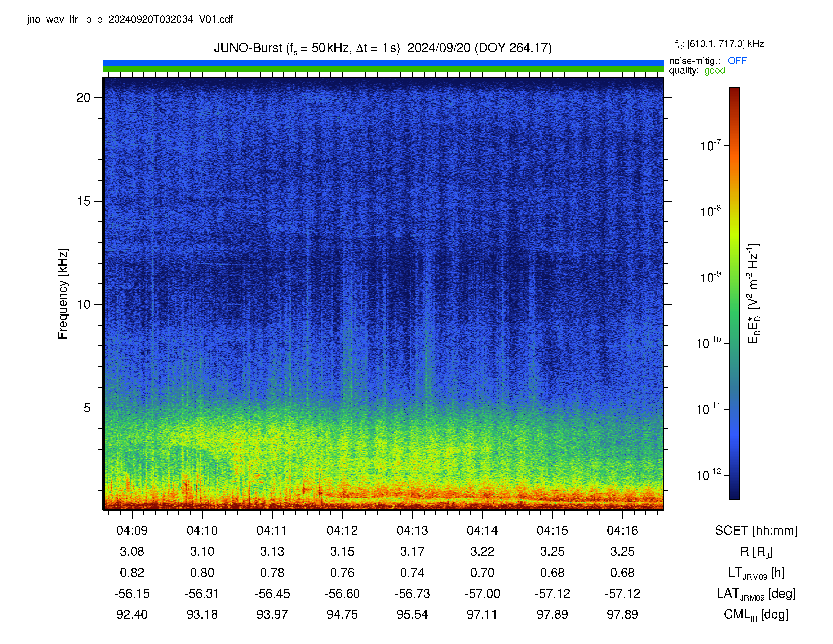The height and width of the screenshot is (644, 833).
Task: Click the 04:09 time axis label
Action: pos(132,530)
